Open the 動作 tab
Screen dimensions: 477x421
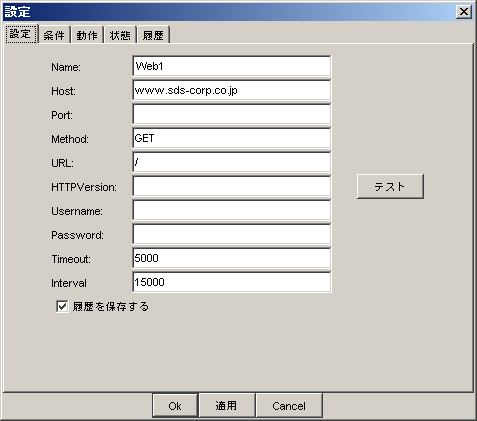click(87, 35)
